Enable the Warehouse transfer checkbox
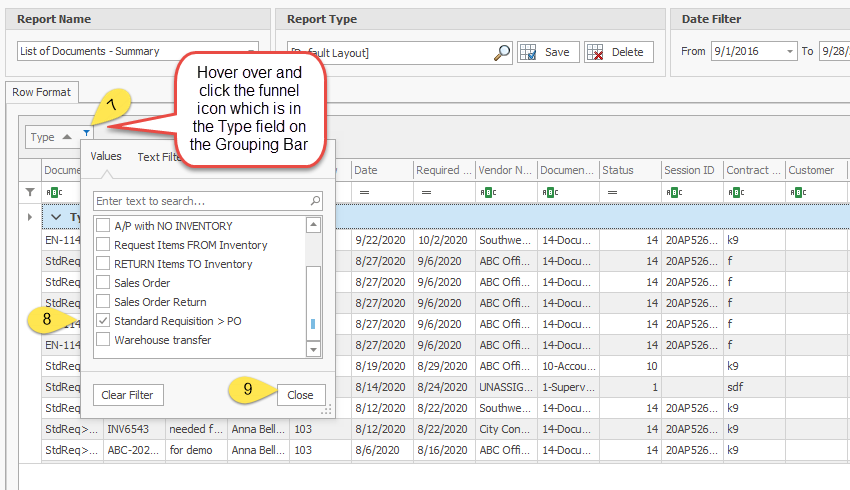 point(102,340)
